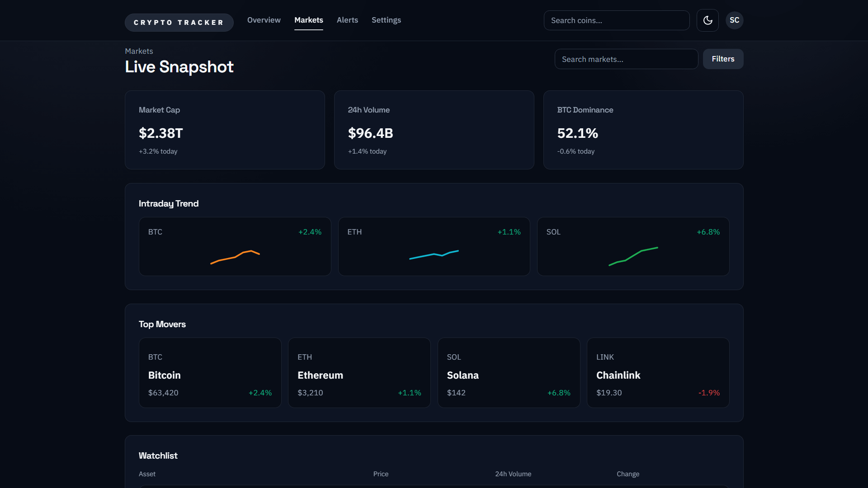Open the BTC intraday trend sparkline
This screenshot has width=868, height=488.
(x=235, y=257)
